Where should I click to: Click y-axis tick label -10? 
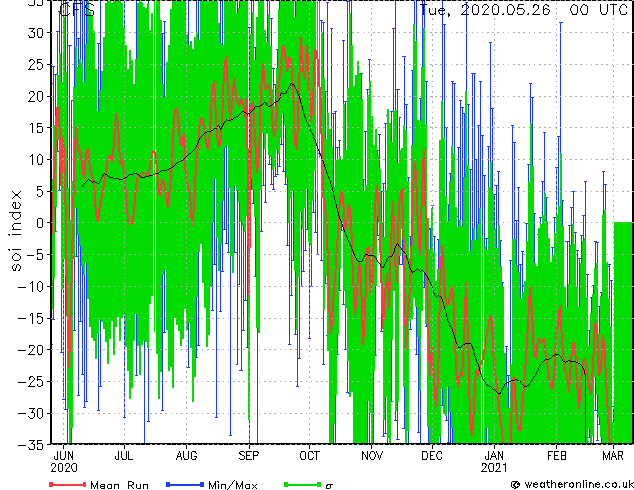[x=31, y=287]
